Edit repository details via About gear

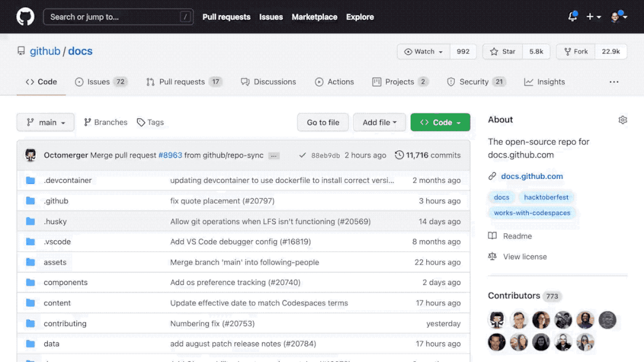pyautogui.click(x=623, y=120)
